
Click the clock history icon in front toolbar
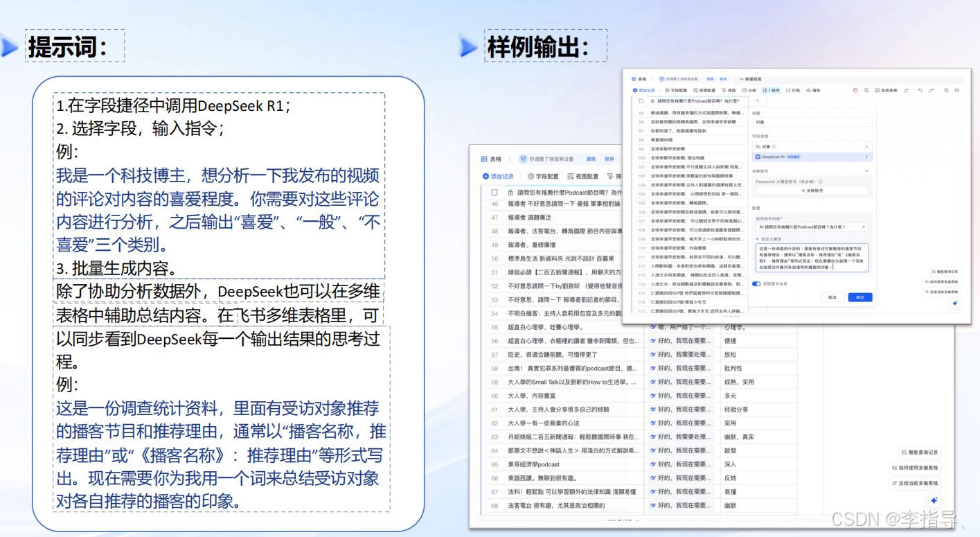[866, 90]
